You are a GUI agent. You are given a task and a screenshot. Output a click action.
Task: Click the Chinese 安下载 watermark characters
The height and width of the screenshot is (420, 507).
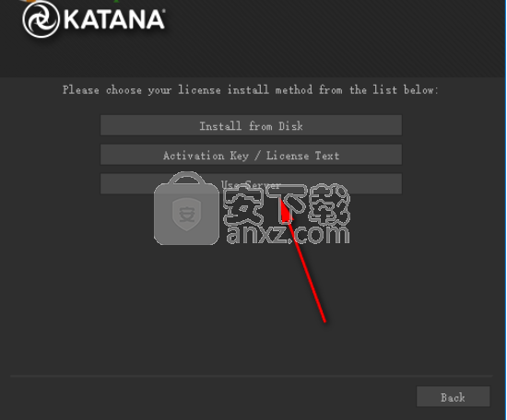[287, 204]
